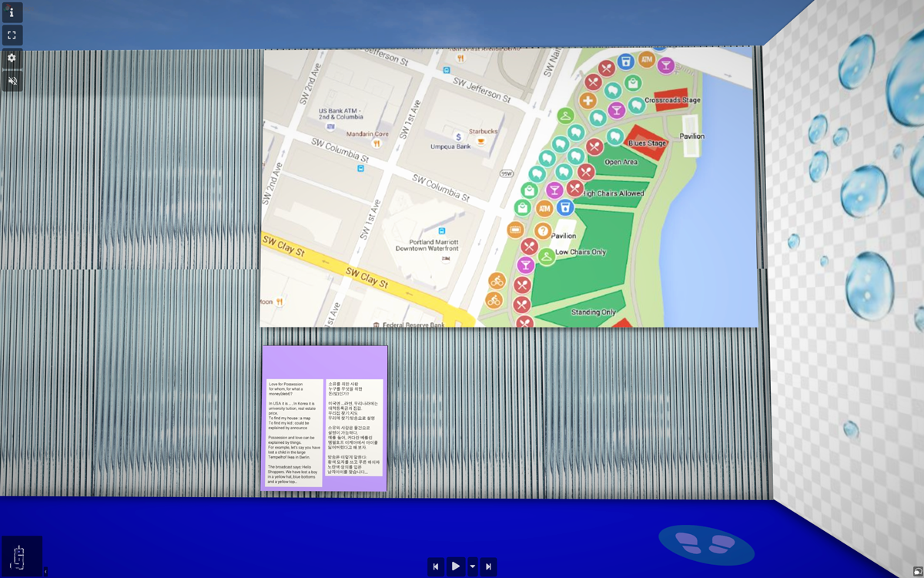Click the "Blues Stage" label
Image resolution: width=924 pixels, height=578 pixels.
[648, 143]
